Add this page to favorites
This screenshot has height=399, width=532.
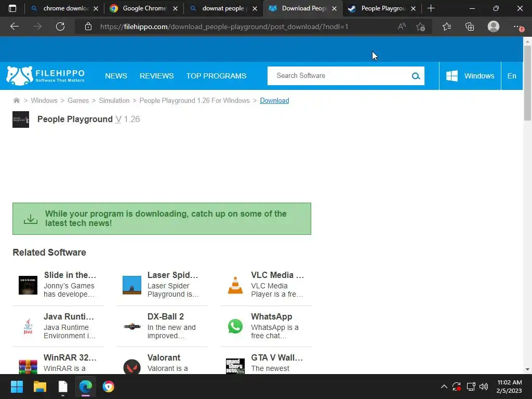pos(421,26)
